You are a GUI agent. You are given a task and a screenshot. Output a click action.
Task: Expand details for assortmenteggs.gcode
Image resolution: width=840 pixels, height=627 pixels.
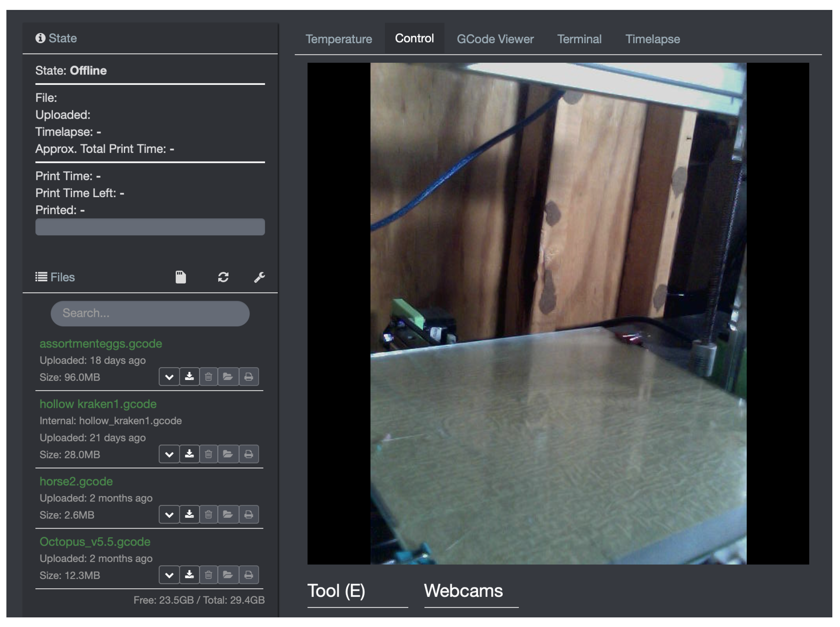click(169, 376)
